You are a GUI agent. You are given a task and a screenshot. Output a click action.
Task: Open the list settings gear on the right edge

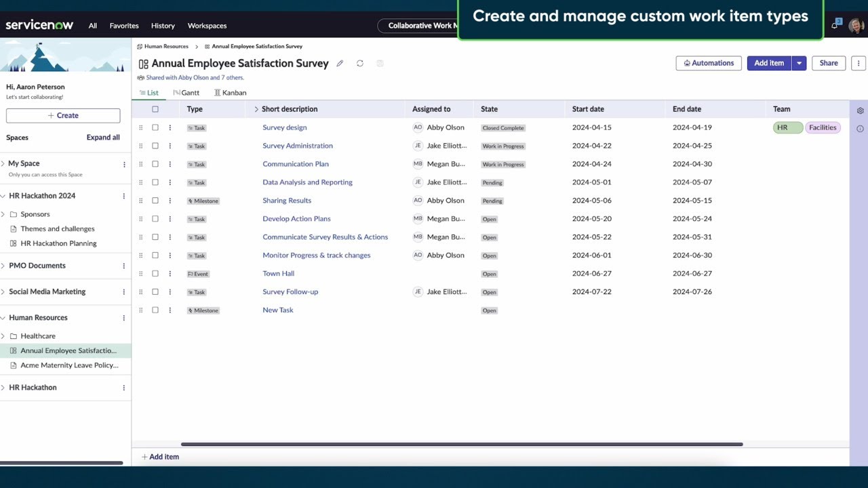point(860,110)
